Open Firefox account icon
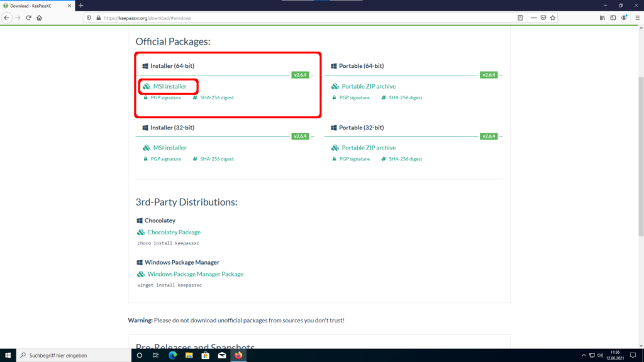This screenshot has width=644, height=362. [x=625, y=18]
